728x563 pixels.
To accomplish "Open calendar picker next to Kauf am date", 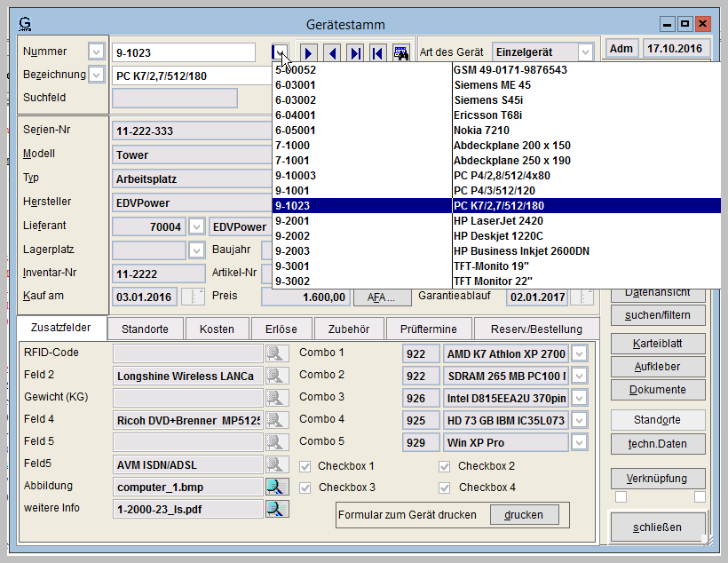I will click(x=193, y=297).
